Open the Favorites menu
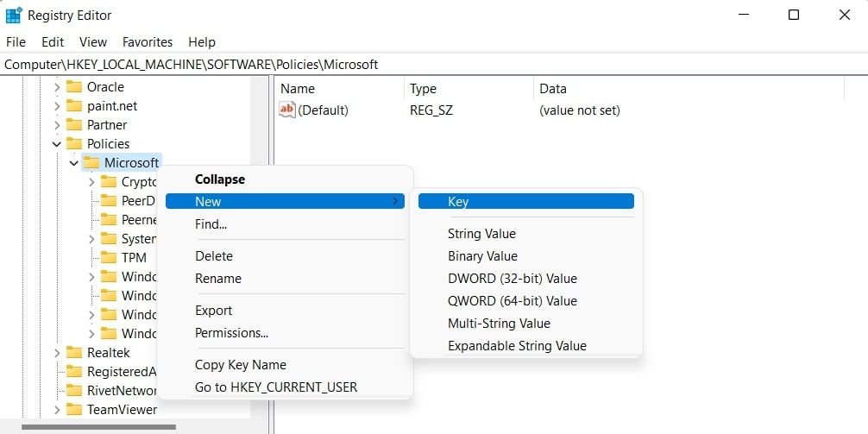The image size is (868, 434). (148, 41)
